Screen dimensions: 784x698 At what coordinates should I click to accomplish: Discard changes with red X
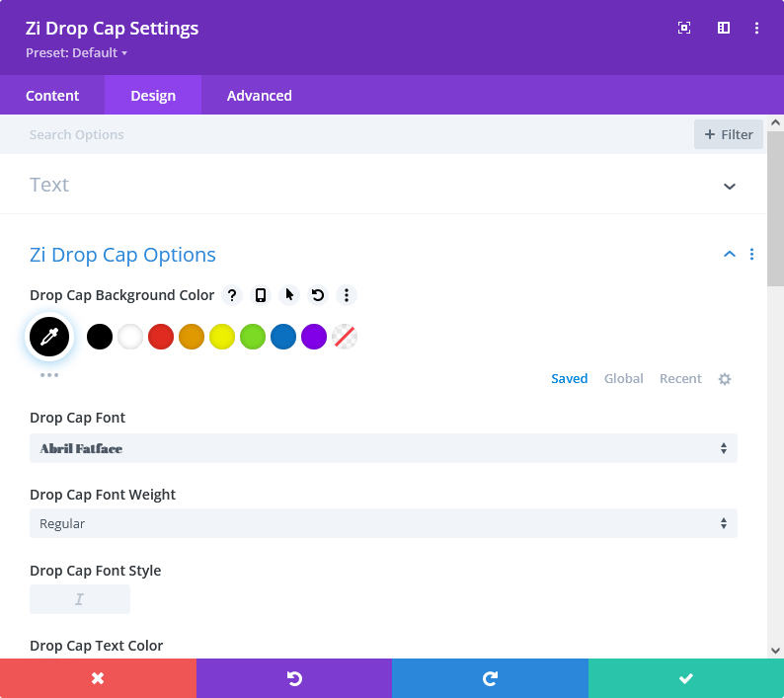point(98,678)
